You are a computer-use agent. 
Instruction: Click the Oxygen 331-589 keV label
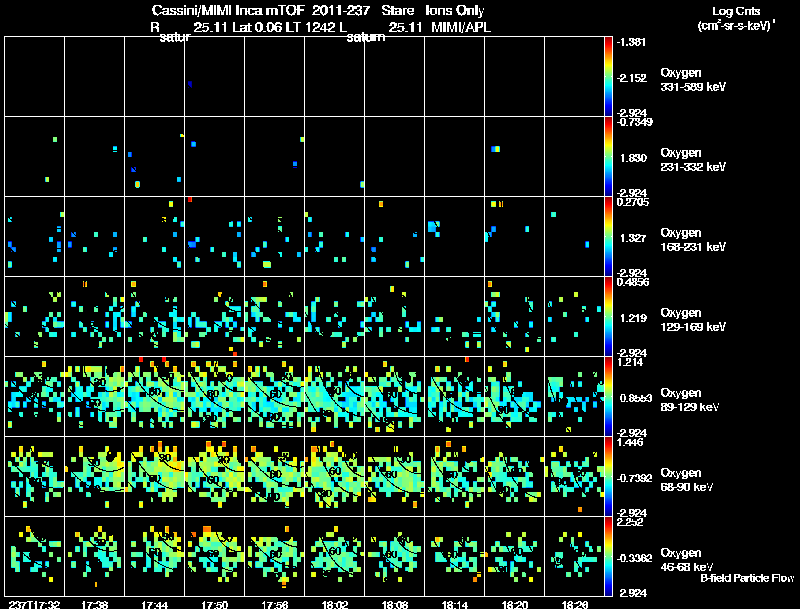tap(693, 80)
